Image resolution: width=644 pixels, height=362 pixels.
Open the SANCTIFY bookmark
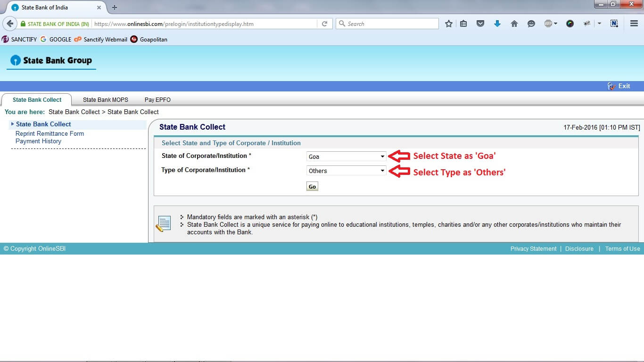(x=19, y=40)
